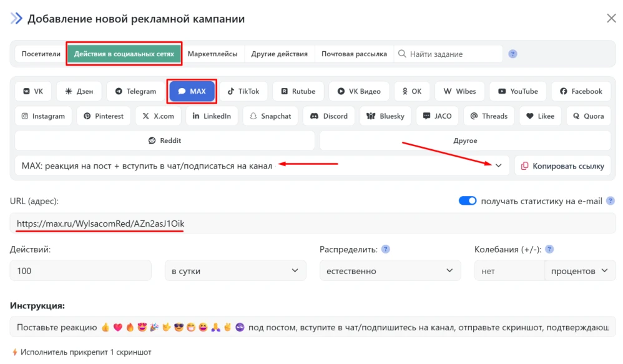
Task: Choose the Snapchat network icon
Action: [x=270, y=116]
